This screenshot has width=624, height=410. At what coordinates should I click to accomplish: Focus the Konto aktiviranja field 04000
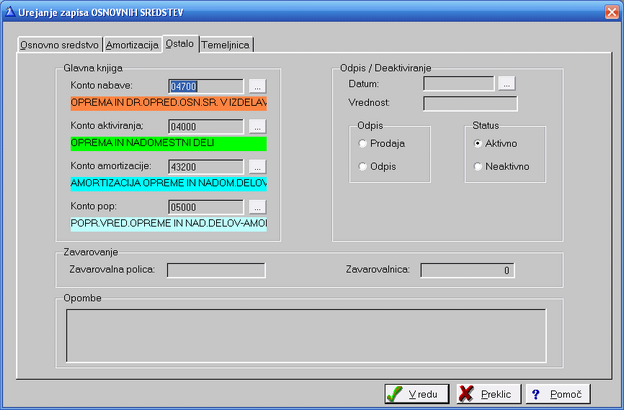point(206,127)
